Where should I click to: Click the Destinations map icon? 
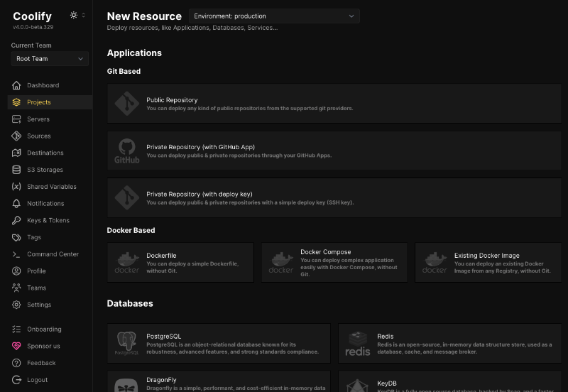[16, 153]
